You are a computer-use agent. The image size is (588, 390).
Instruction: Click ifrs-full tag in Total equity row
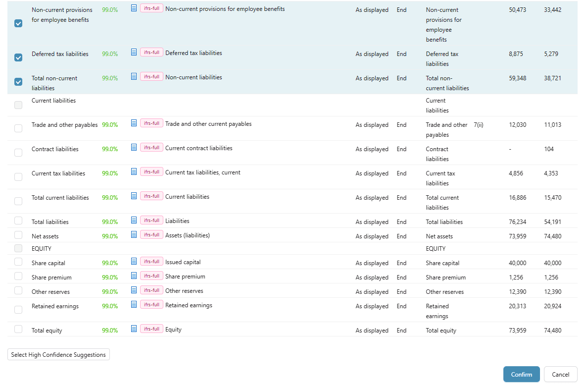click(151, 329)
